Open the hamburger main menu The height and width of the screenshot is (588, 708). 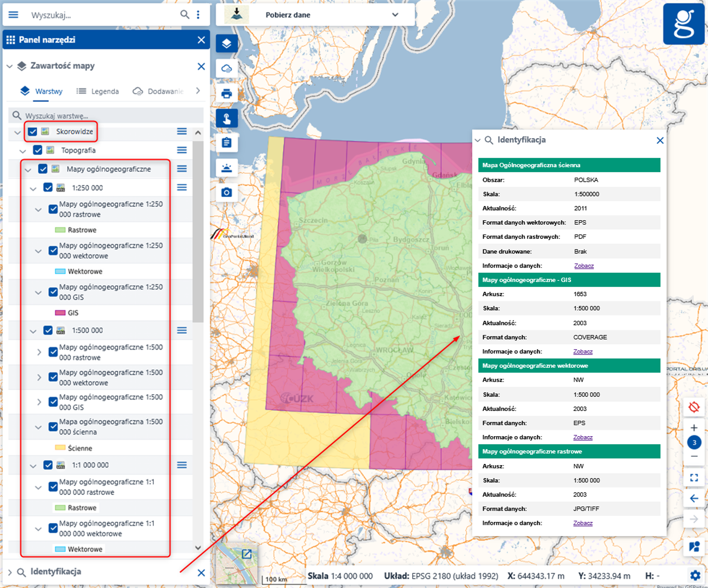pyautogui.click(x=13, y=15)
